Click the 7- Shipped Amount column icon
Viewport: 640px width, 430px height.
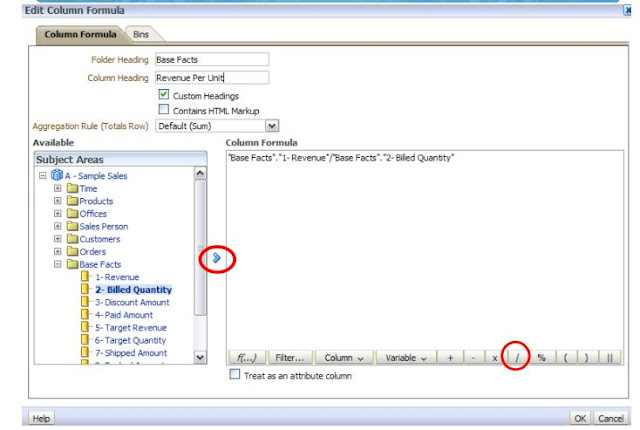pos(85,352)
